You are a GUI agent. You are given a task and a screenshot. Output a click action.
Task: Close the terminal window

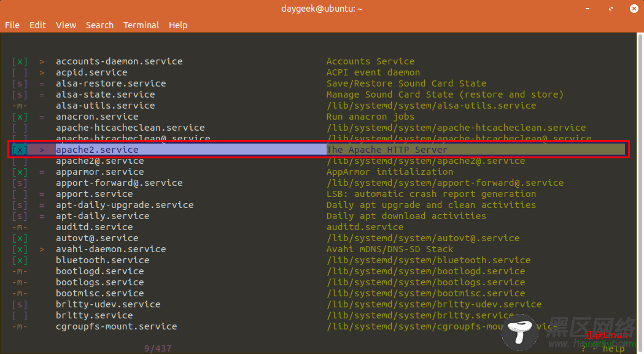tap(634, 9)
